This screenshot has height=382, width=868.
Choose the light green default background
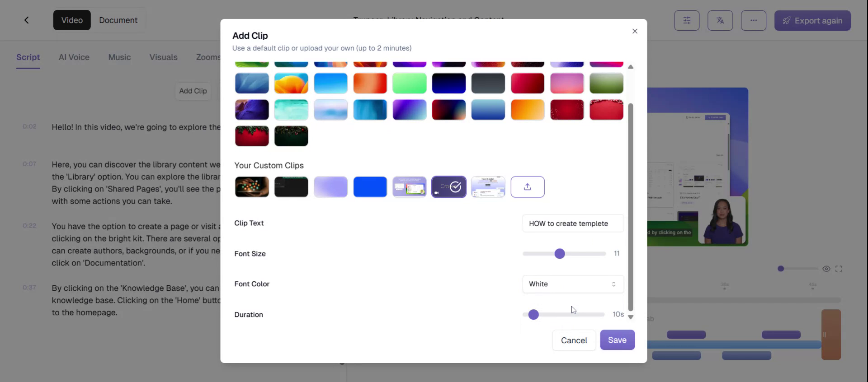click(x=410, y=84)
